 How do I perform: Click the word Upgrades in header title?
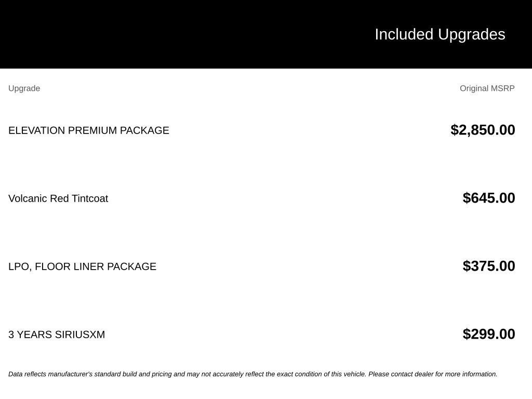(471, 35)
